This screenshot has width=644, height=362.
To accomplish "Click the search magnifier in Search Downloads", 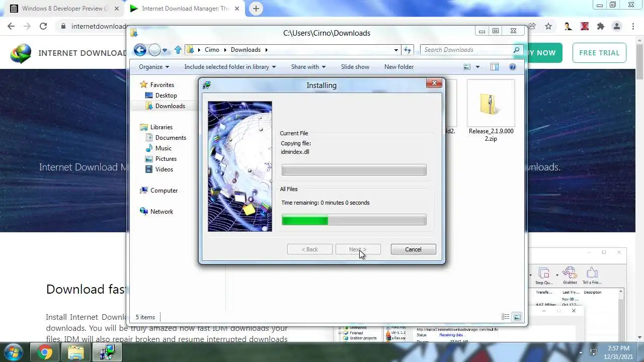I will click(516, 50).
